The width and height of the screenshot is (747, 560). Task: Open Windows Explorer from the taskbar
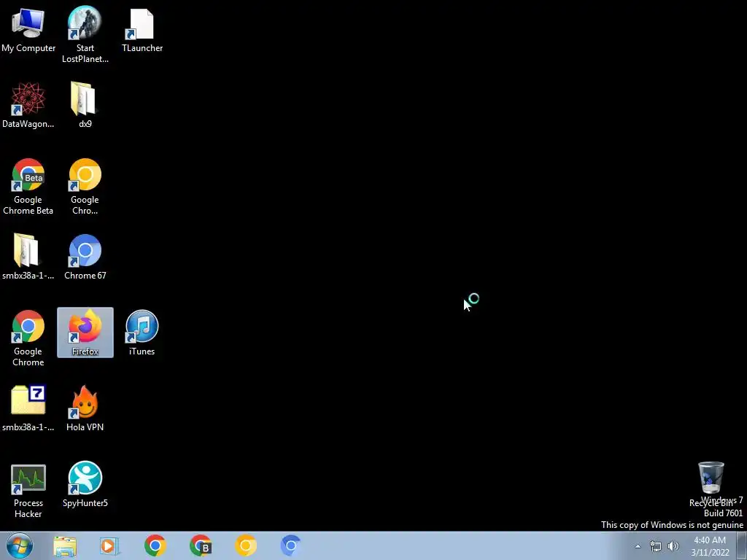tap(65, 545)
